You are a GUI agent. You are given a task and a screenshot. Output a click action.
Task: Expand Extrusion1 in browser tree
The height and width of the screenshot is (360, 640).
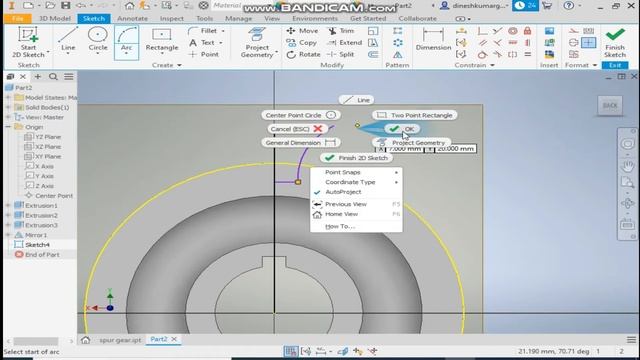[8, 205]
